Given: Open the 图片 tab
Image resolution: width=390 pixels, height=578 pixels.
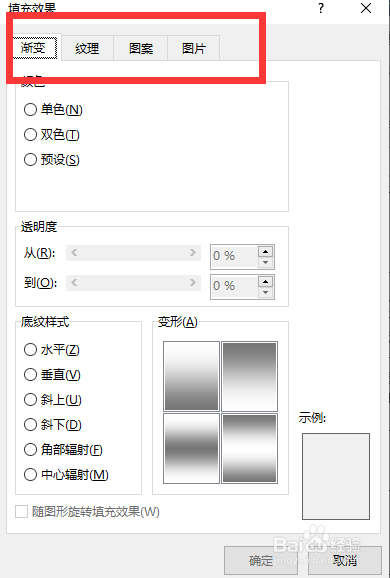Looking at the screenshot, I should (194, 48).
